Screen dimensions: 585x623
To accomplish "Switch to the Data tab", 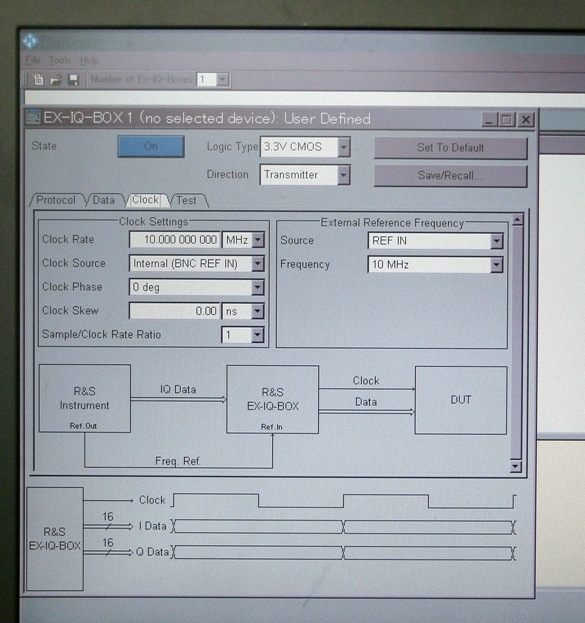I will 104,200.
